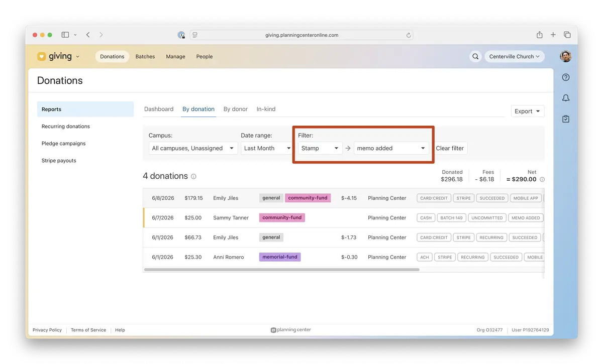
Task: Click the MEMO ADDED stamp on Sammy Tanner row
Action: click(x=526, y=218)
